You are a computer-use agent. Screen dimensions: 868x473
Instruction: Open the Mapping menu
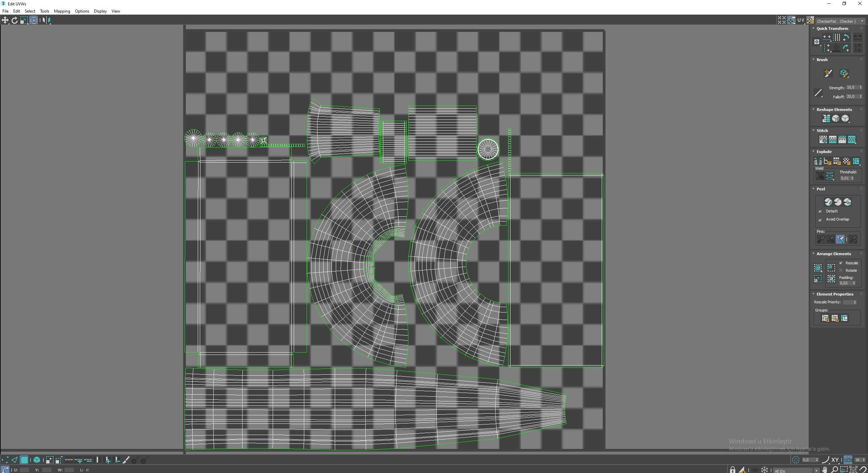[x=62, y=11]
